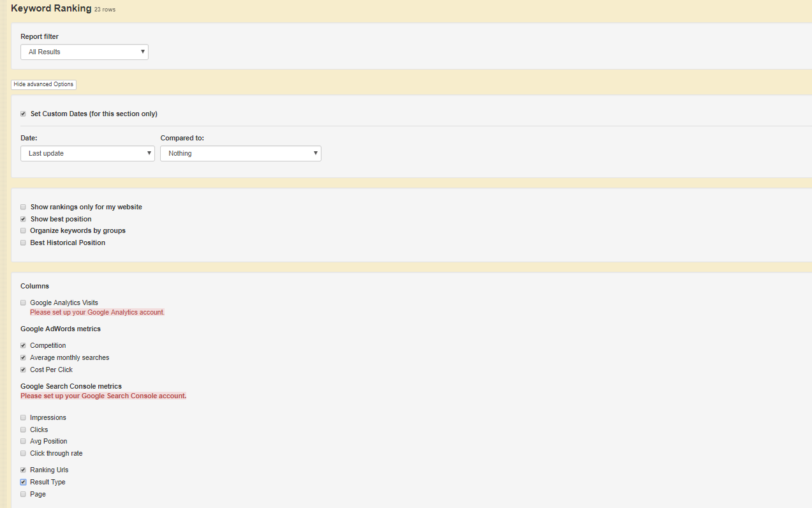The image size is (812, 508).
Task: Uncheck Set Custom Dates checkbox
Action: [24, 114]
